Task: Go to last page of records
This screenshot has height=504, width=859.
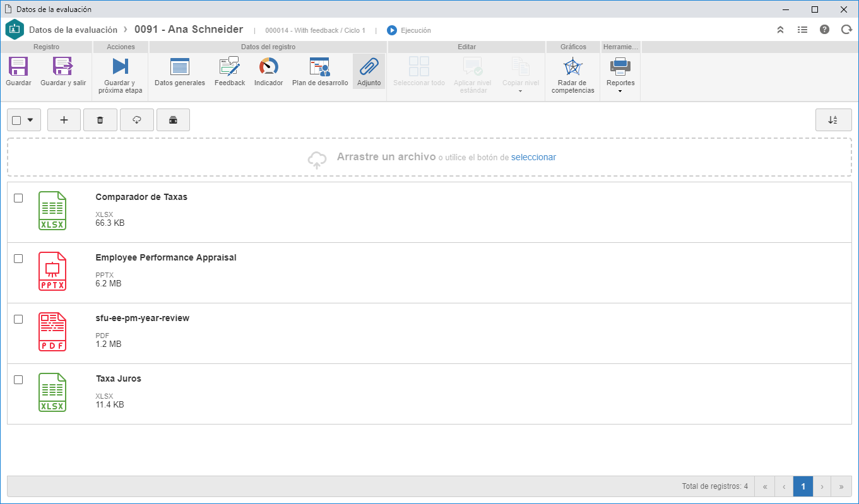Action: point(841,486)
